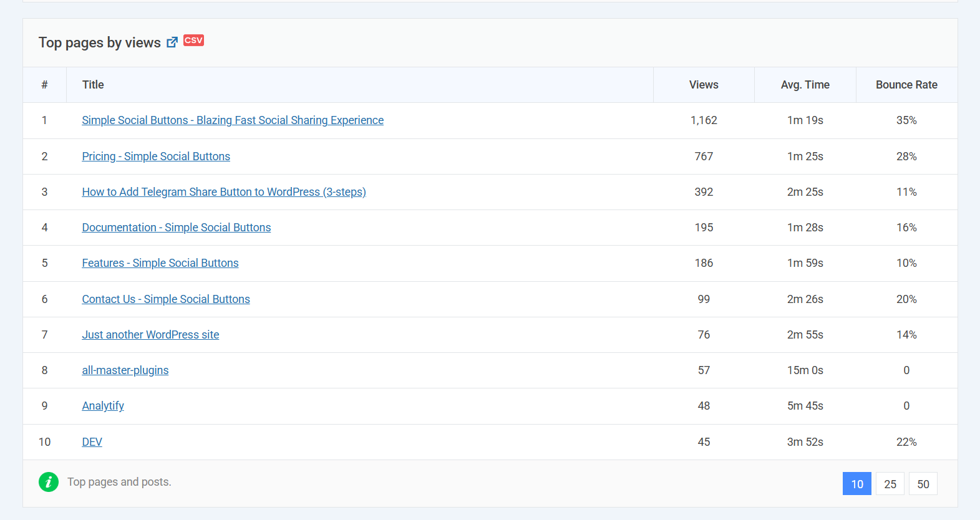The height and width of the screenshot is (520, 980).
Task: Select the 1,162 views value
Action: 704,120
